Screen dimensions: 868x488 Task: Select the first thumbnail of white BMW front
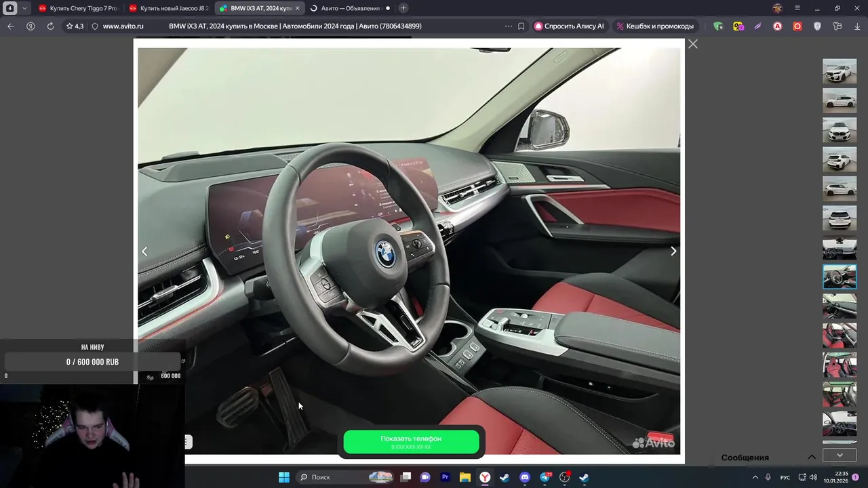pyautogui.click(x=840, y=71)
